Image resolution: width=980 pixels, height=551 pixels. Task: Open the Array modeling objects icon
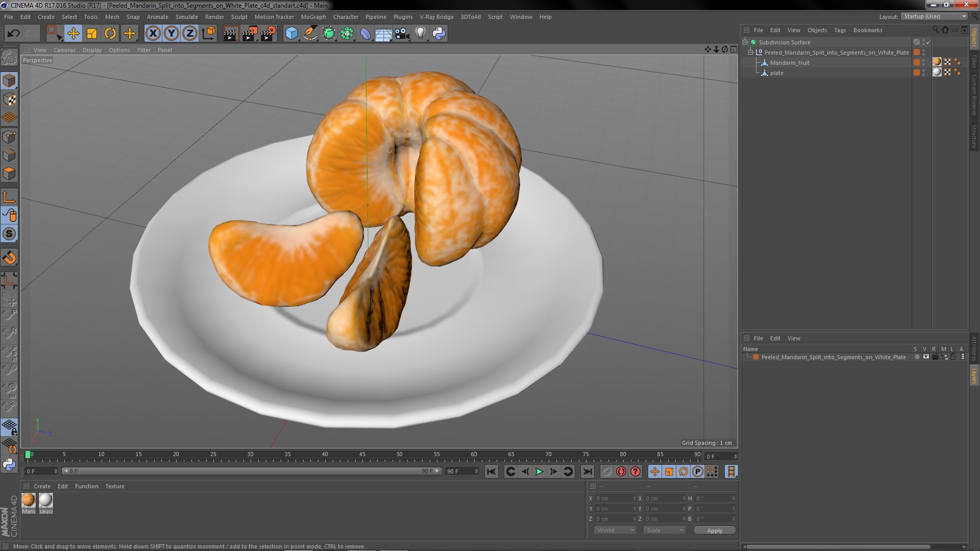[347, 34]
